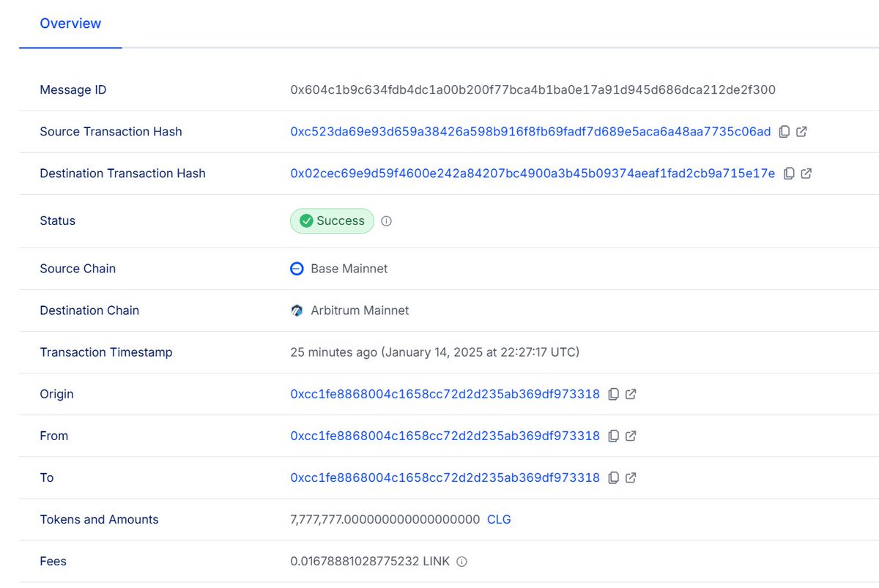The width and height of the screenshot is (879, 588).
Task: Open Destination Transaction Hash externally
Action: 806,174
